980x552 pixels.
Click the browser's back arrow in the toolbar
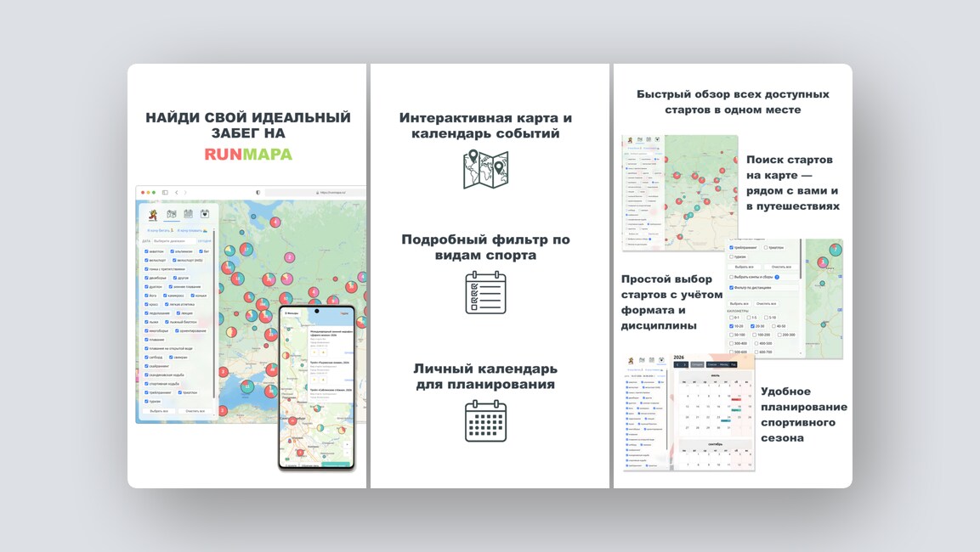tap(176, 193)
